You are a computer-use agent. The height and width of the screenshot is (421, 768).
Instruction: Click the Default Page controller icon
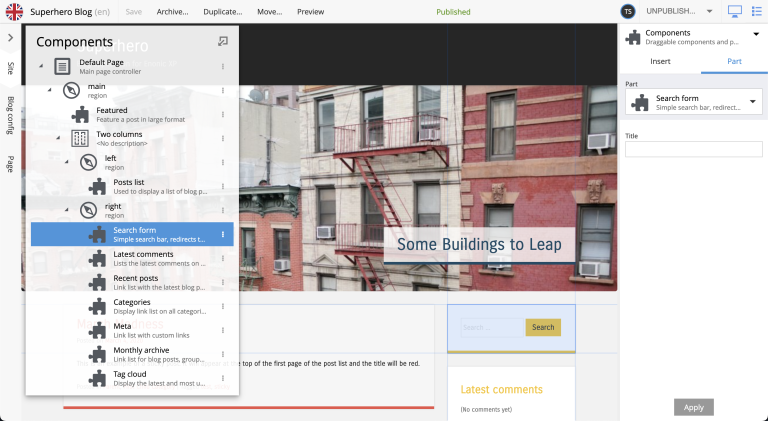[x=62, y=67]
